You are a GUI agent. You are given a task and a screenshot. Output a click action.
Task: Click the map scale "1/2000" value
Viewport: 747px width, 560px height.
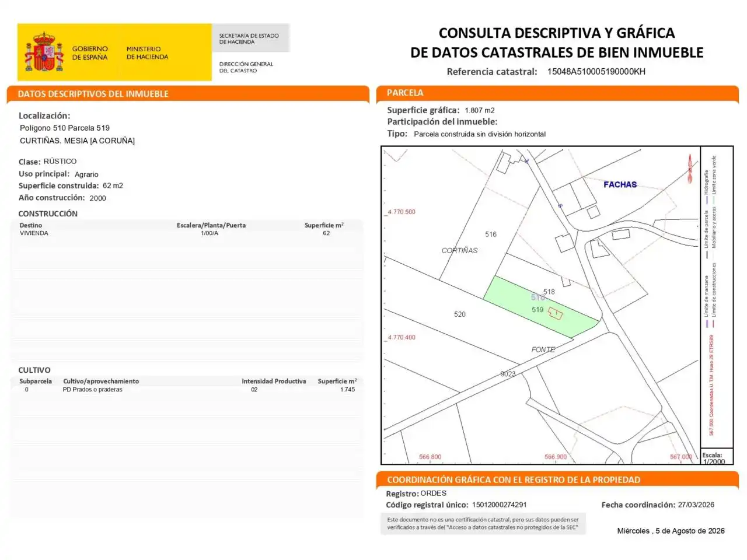pyautogui.click(x=714, y=461)
